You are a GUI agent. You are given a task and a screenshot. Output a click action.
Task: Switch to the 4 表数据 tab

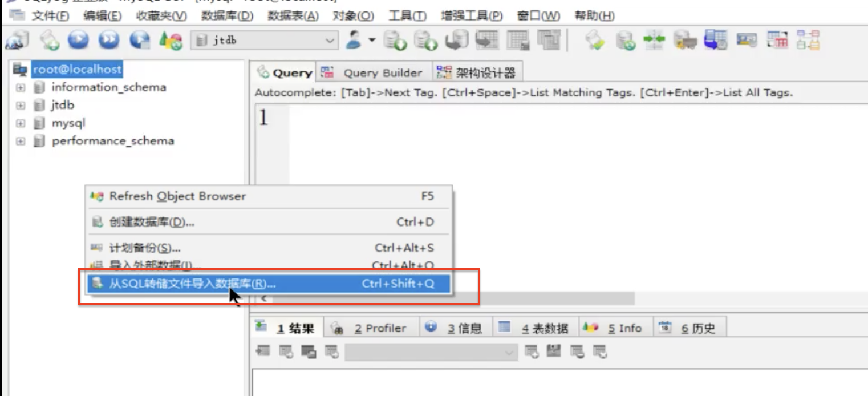(x=536, y=328)
